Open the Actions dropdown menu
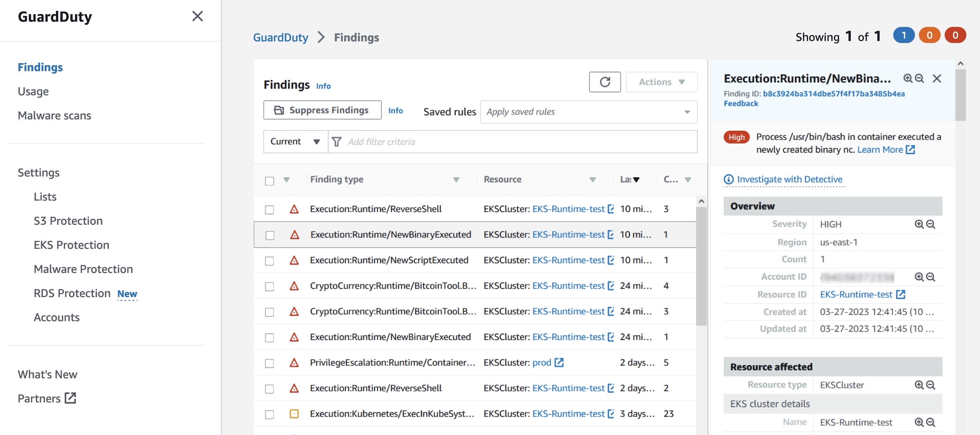Viewport: 980px width, 435px height. (661, 82)
